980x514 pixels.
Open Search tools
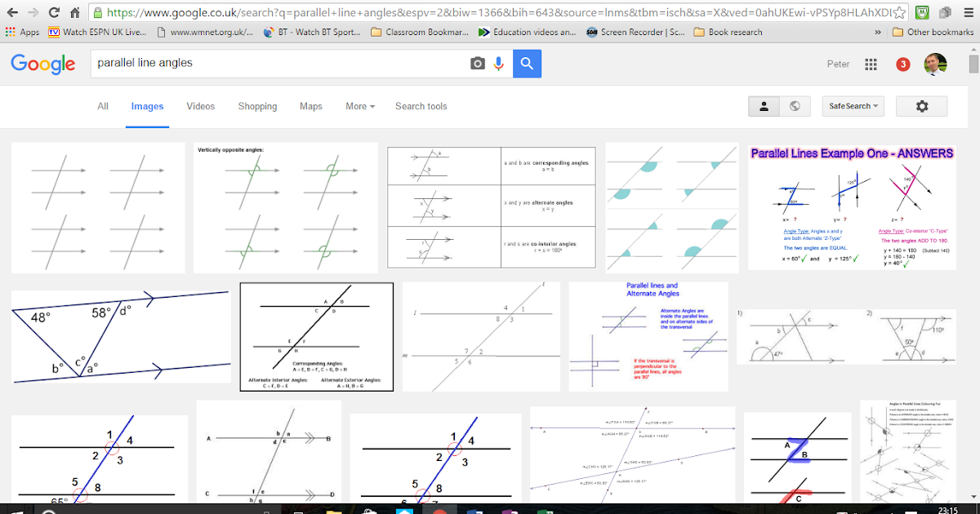421,106
